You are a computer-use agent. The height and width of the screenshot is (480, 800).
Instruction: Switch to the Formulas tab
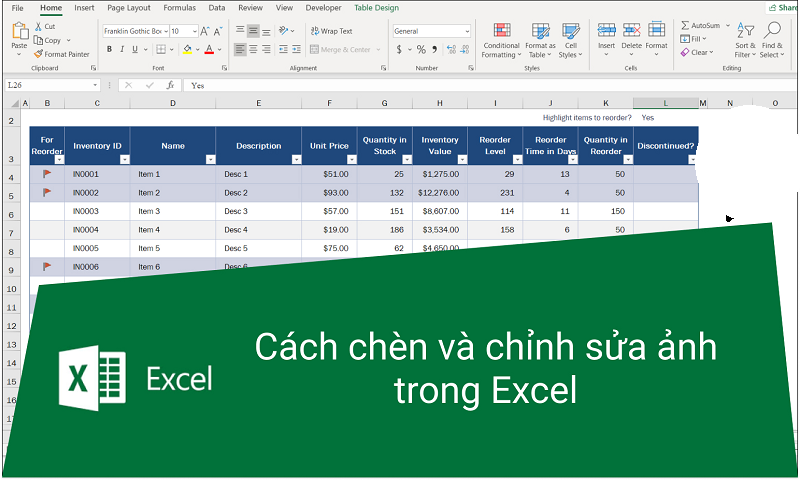tap(180, 8)
